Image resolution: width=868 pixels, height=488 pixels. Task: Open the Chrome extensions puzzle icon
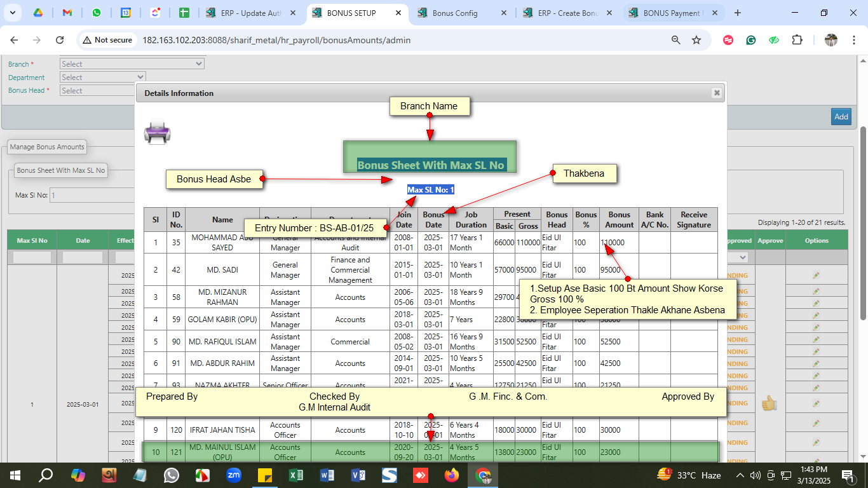click(x=797, y=40)
